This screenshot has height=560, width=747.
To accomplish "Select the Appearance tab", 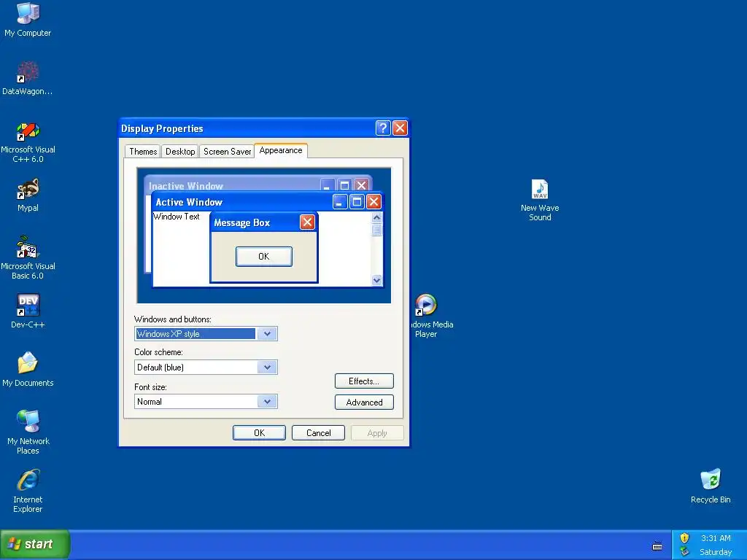I will (x=281, y=150).
